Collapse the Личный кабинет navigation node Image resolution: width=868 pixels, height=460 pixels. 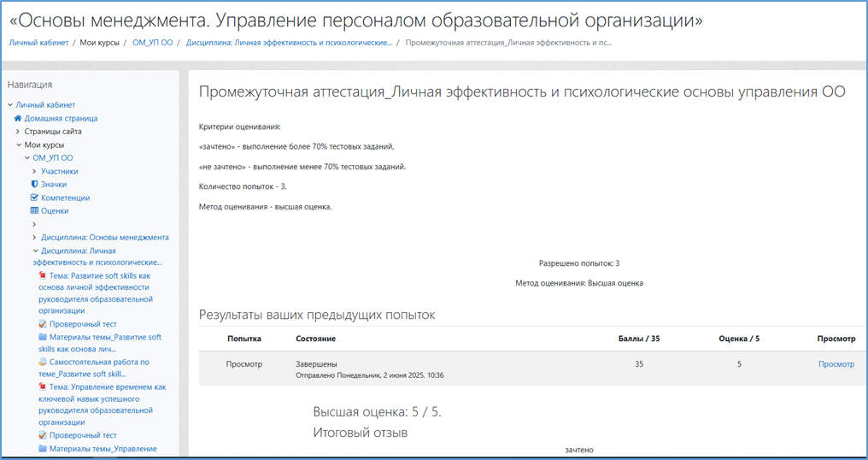(10, 105)
